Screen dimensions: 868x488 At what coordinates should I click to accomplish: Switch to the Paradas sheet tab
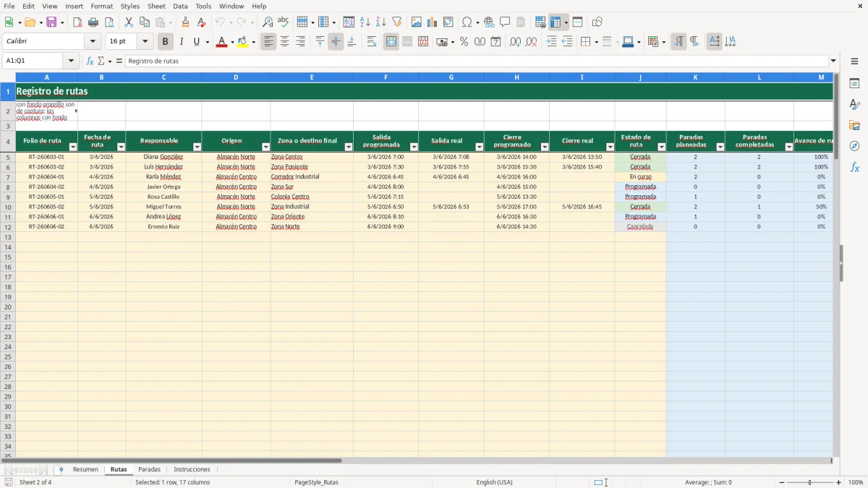click(x=150, y=469)
